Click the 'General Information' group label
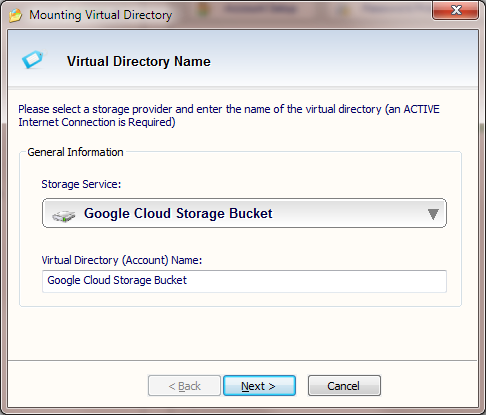The width and height of the screenshot is (486, 415). [75, 152]
